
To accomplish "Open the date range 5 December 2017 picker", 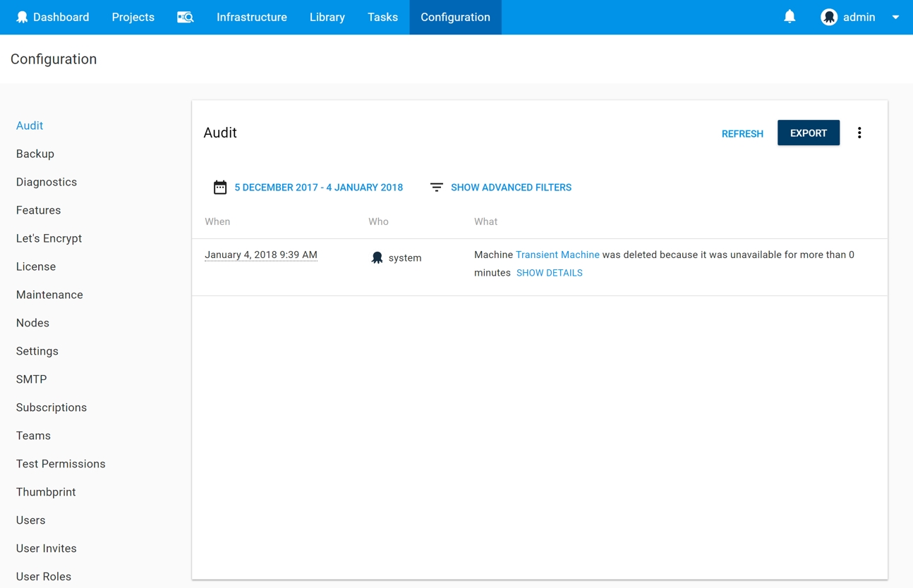I will click(x=318, y=188).
